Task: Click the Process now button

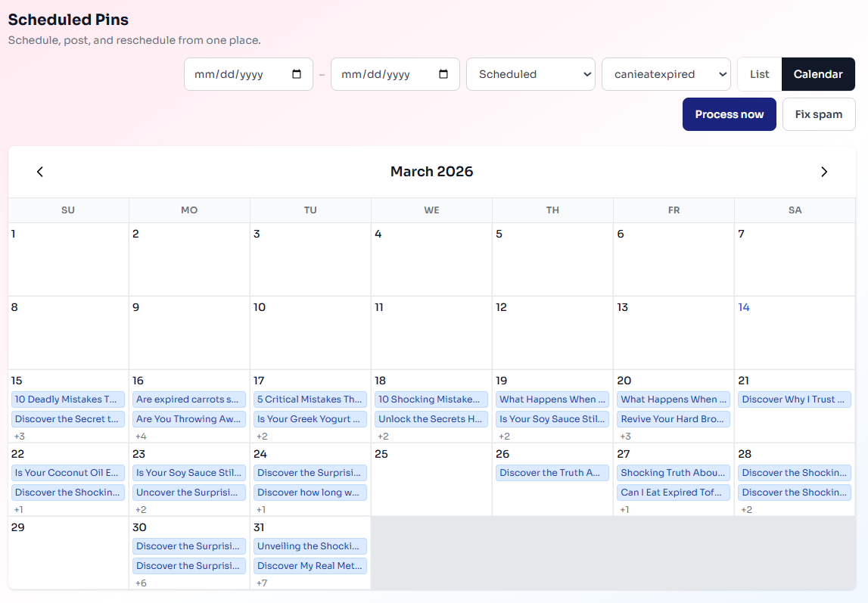Action: pos(729,114)
